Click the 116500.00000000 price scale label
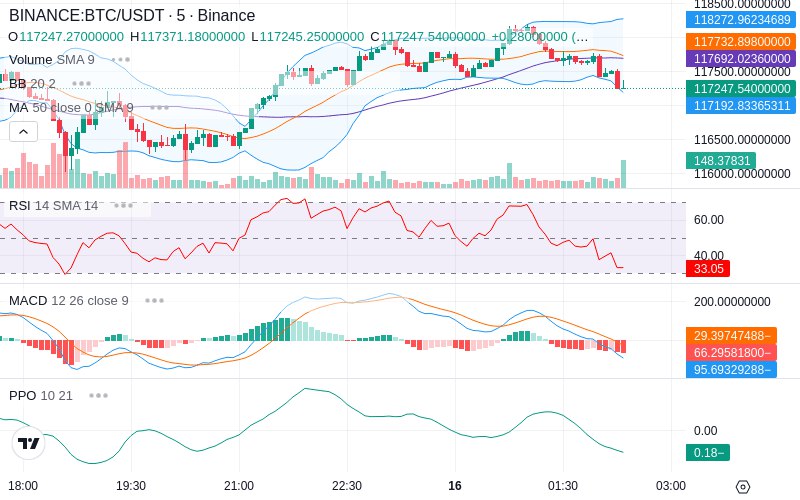800x500 pixels. point(742,139)
